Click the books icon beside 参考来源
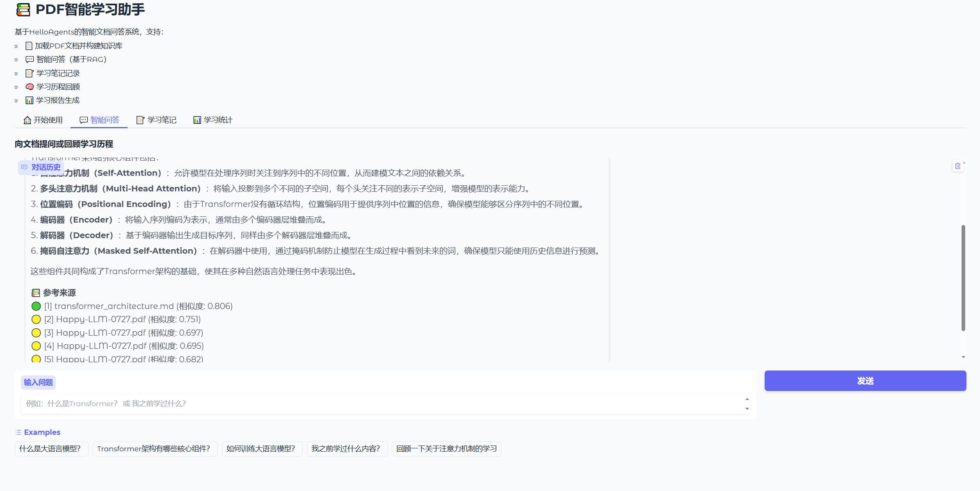This screenshot has height=491, width=980. click(x=35, y=292)
